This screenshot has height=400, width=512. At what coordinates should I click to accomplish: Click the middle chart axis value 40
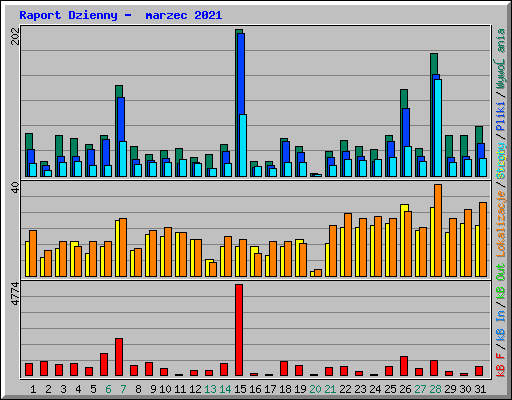(x=15, y=188)
